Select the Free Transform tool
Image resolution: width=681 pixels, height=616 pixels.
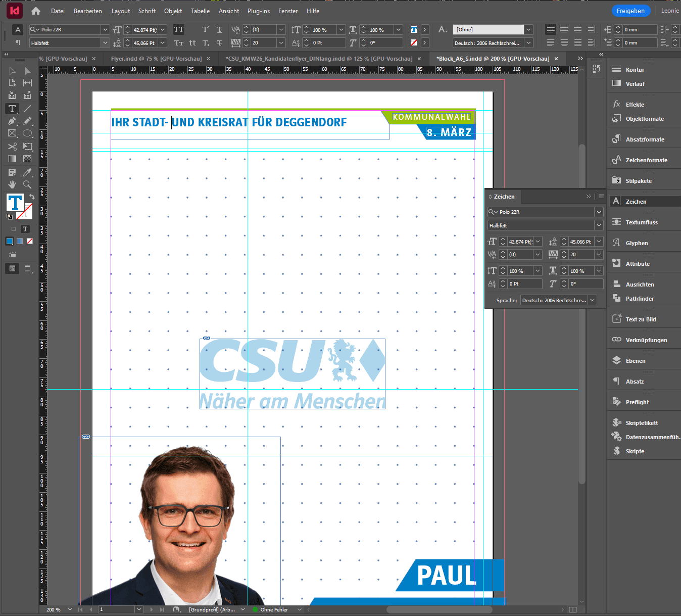click(x=27, y=147)
